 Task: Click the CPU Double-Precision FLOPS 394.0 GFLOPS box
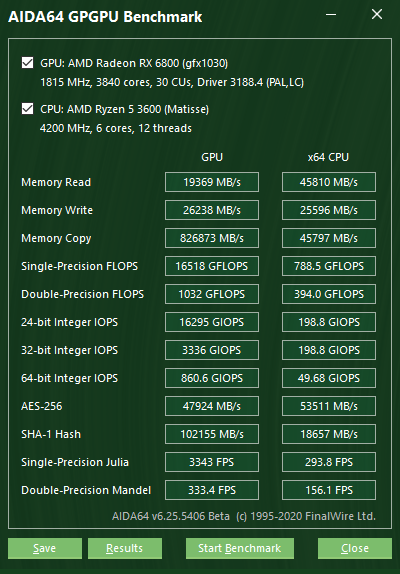tap(329, 294)
